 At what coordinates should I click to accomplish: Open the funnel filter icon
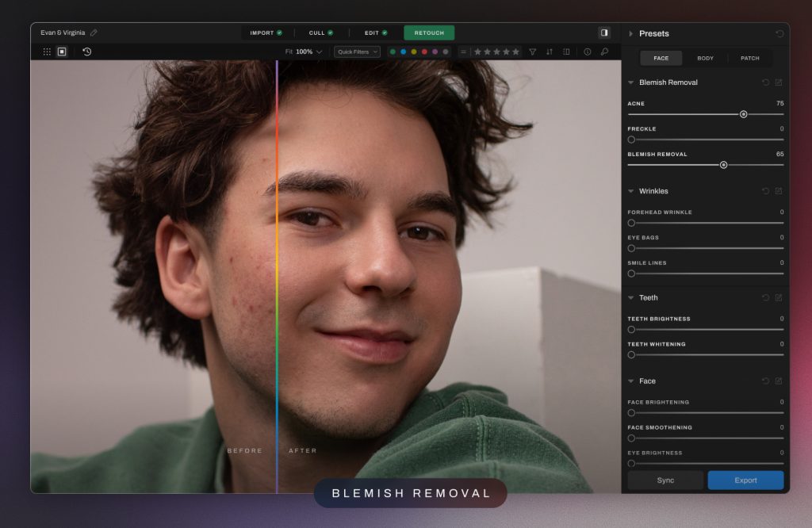click(x=532, y=52)
